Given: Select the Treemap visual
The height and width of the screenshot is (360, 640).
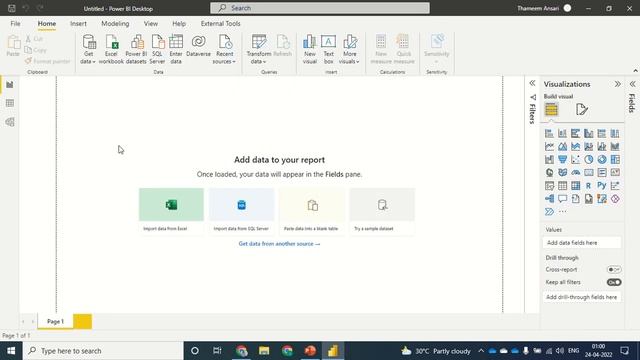Looking at the screenshot, I should tap(615, 160).
